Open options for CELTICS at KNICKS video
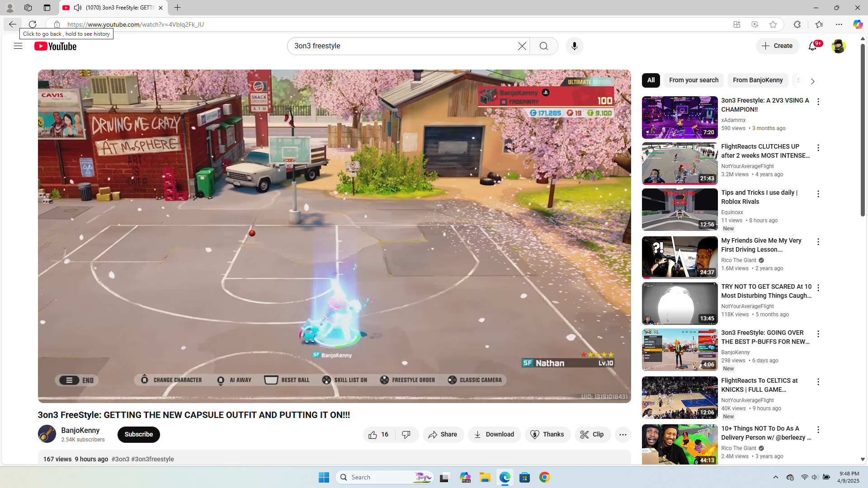Viewport: 868px width, 488px height. point(818,382)
